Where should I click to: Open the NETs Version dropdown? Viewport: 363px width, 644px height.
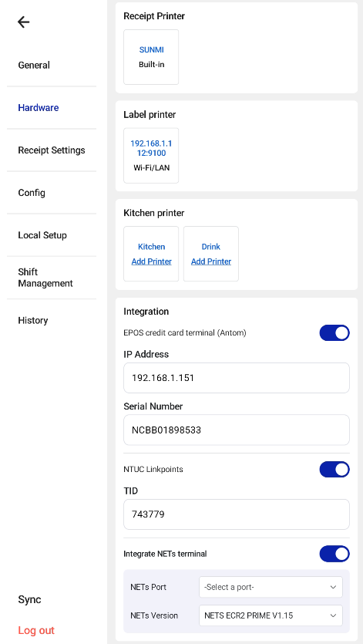pyautogui.click(x=271, y=615)
